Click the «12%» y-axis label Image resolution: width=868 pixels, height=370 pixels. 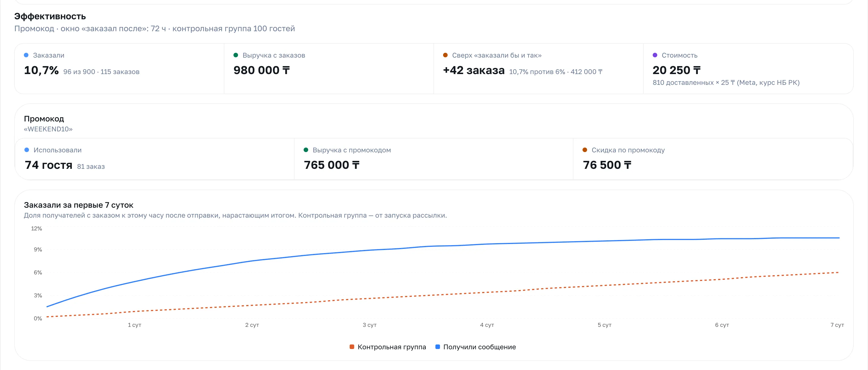coord(36,228)
